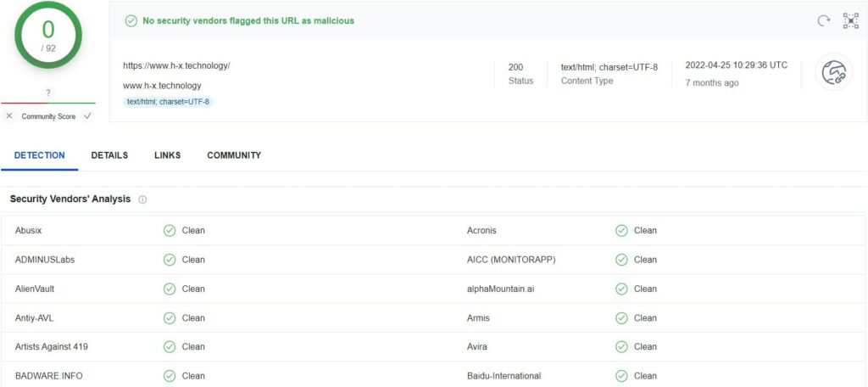Click the text/html charset=UTF-8 tag
Screen dimensions: 868x387
169,102
